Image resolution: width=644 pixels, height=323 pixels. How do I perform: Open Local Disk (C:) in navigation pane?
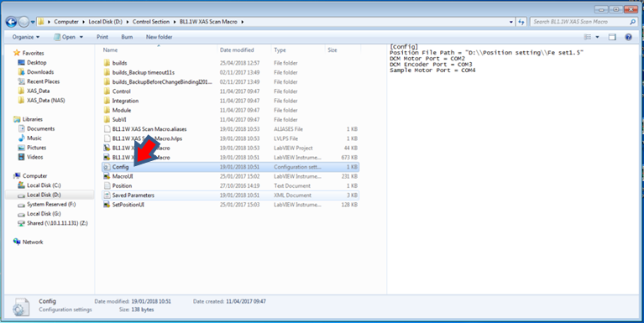[x=44, y=185]
